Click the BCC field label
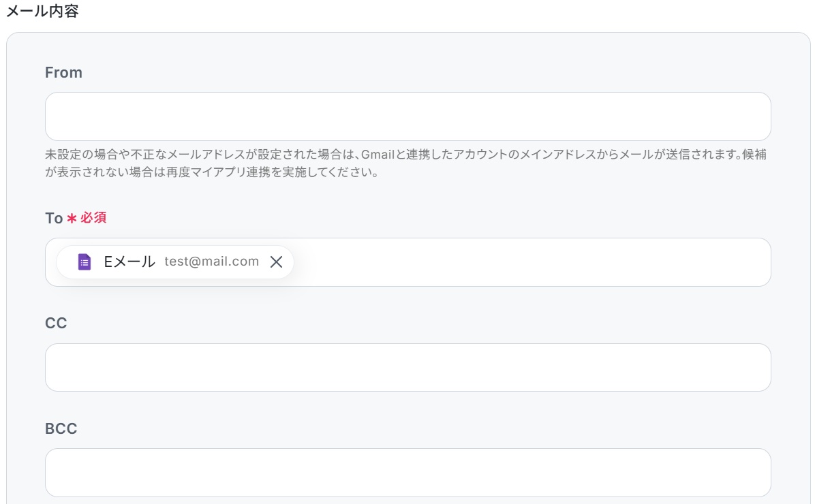This screenshot has height=504, width=815. click(61, 428)
